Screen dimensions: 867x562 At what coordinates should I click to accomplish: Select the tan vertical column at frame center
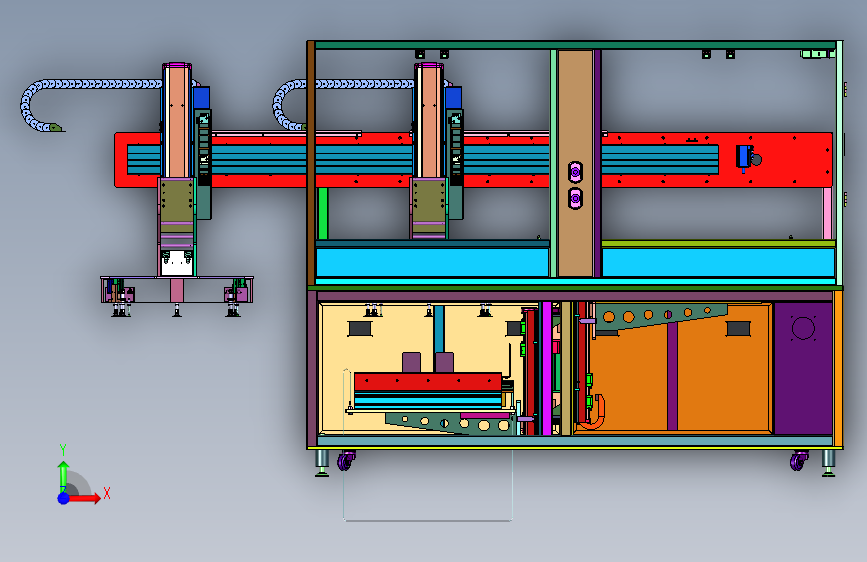point(575,163)
